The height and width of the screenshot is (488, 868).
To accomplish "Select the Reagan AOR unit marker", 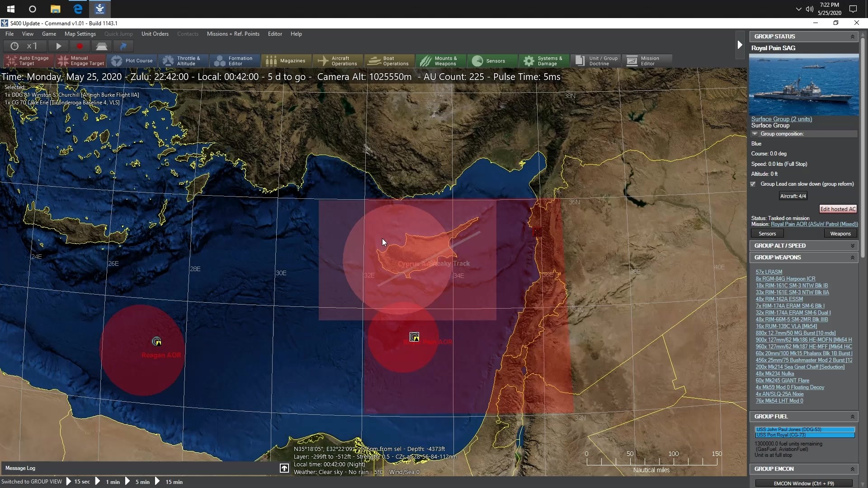I will [x=156, y=341].
